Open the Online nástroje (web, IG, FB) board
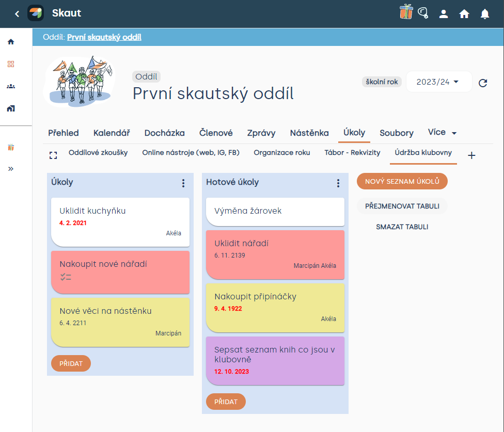Screen dimensions: 504x432 point(191,153)
